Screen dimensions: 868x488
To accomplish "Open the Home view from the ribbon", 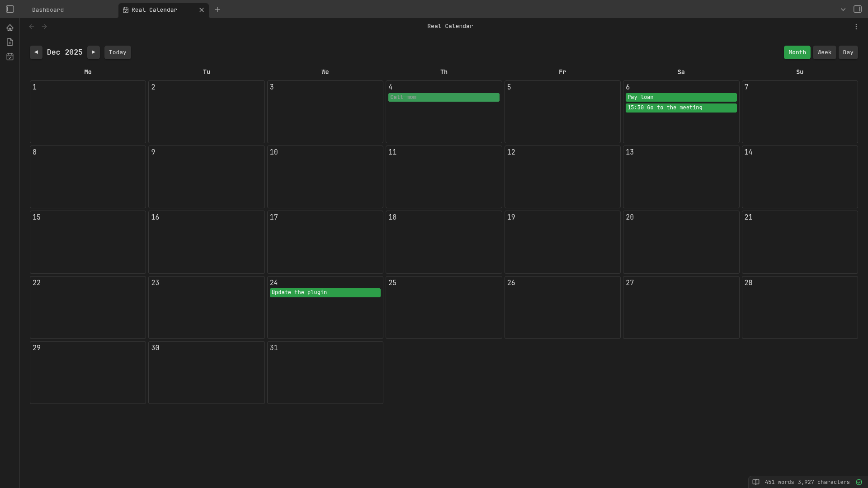I will pos(10,28).
